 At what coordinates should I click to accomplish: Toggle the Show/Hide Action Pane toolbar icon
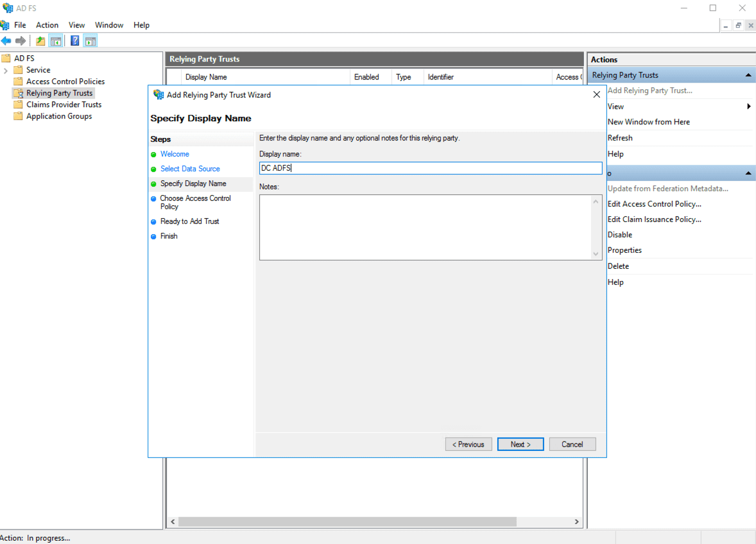(90, 40)
